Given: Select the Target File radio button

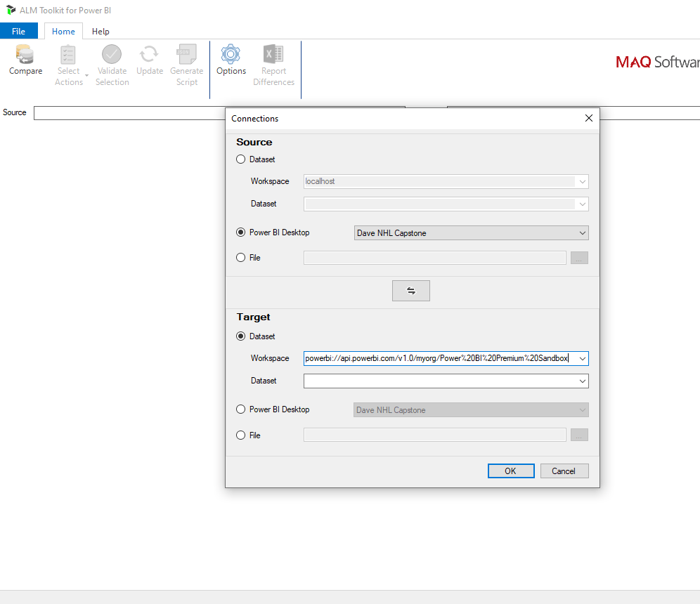Looking at the screenshot, I should [240, 435].
